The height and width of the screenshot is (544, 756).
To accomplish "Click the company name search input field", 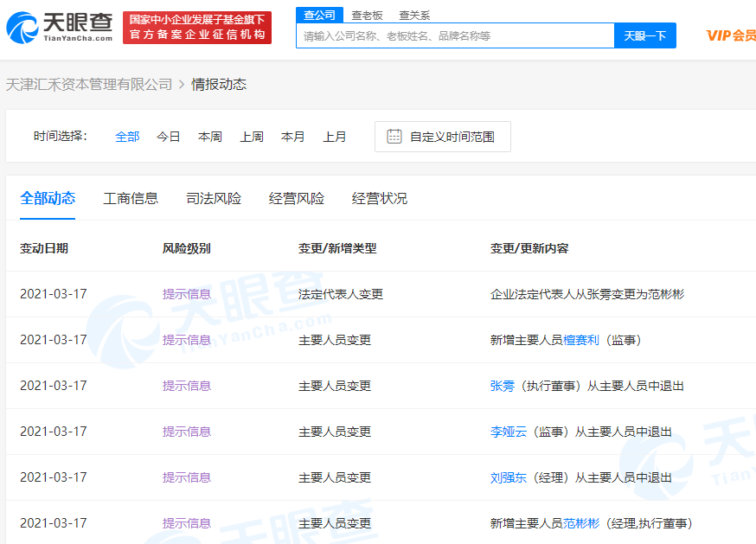I will pyautogui.click(x=455, y=36).
